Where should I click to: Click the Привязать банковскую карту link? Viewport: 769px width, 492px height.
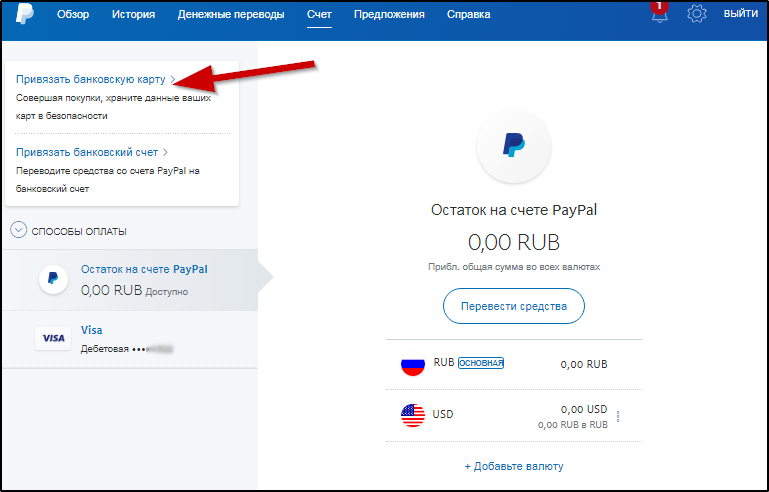coord(91,79)
